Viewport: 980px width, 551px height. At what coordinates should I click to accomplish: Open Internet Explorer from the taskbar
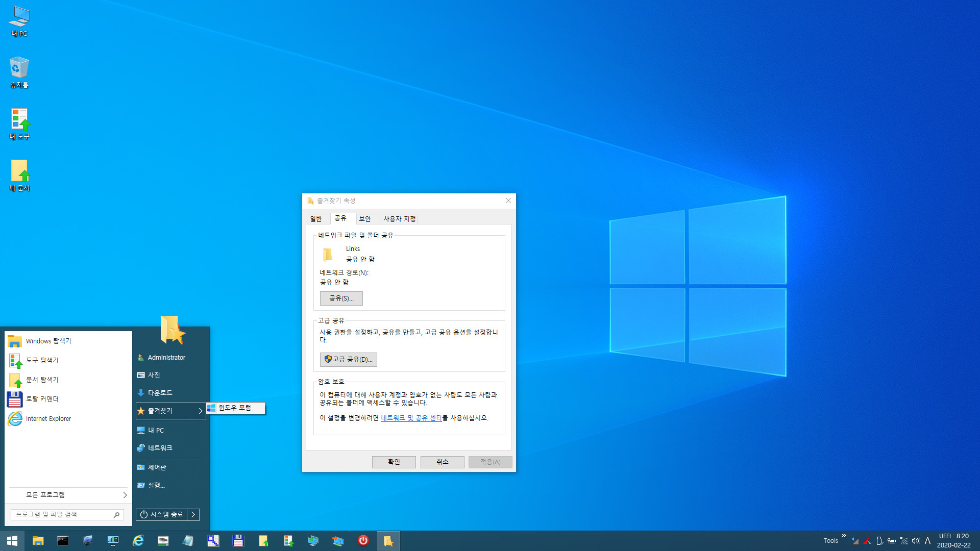(138, 541)
